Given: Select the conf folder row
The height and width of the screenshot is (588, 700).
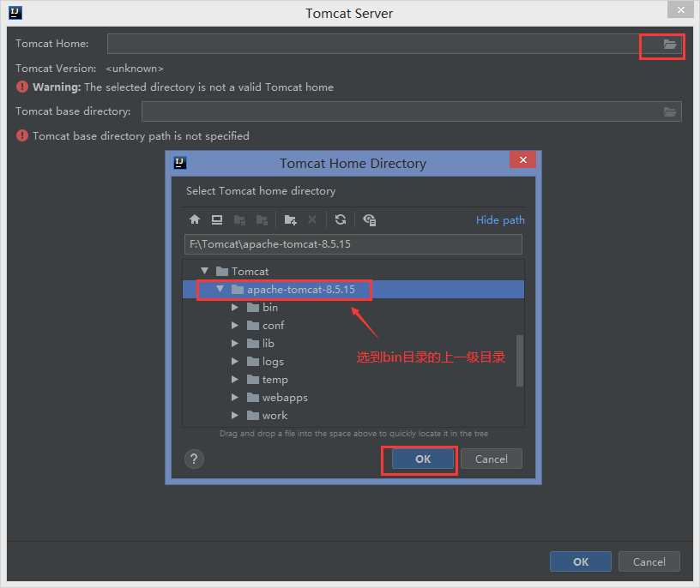Looking at the screenshot, I should pos(353,325).
